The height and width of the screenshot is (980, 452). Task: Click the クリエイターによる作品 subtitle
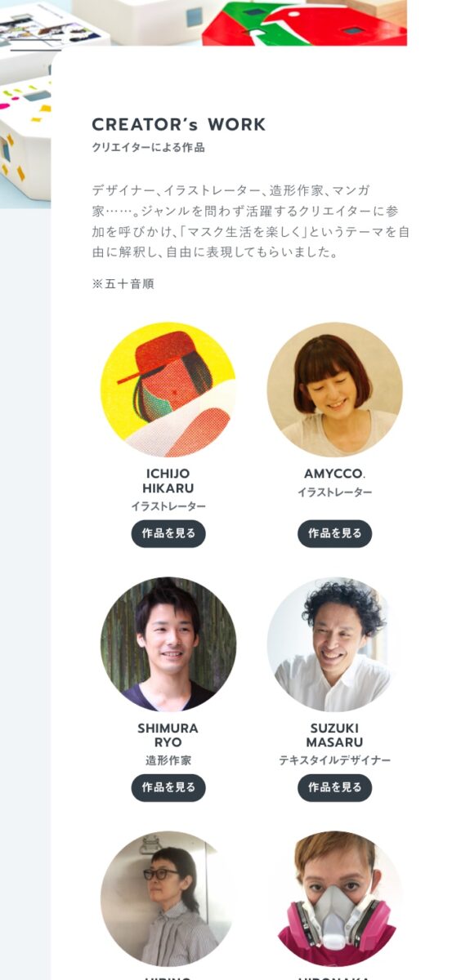pos(149,148)
